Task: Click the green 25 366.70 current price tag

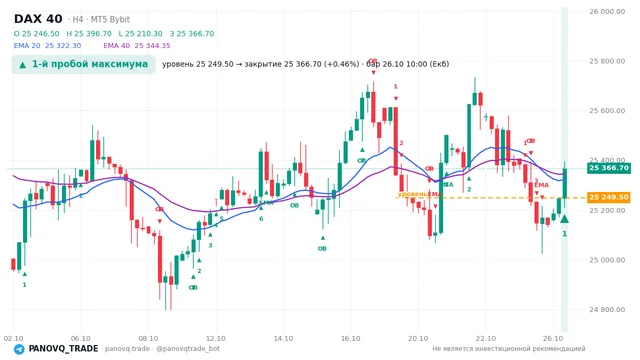Action: click(609, 168)
